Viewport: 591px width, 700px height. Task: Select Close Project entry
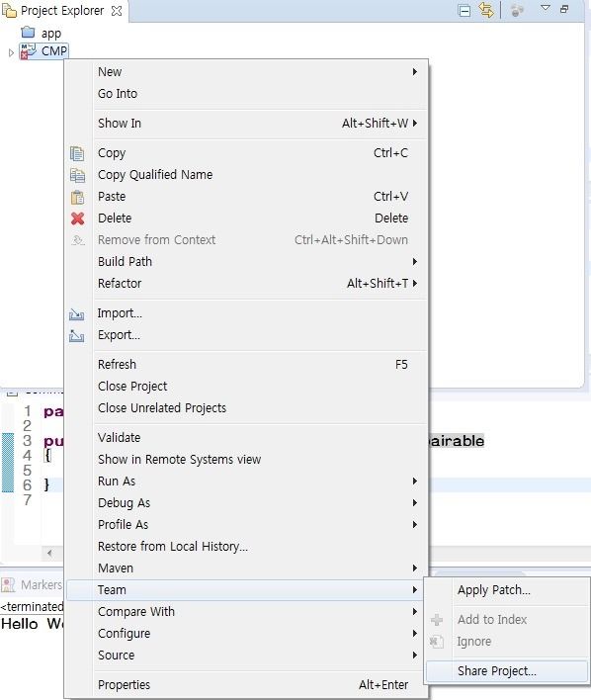pyautogui.click(x=247, y=387)
